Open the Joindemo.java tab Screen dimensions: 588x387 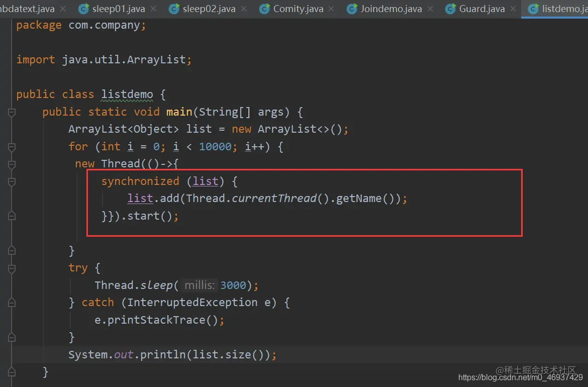(391, 9)
